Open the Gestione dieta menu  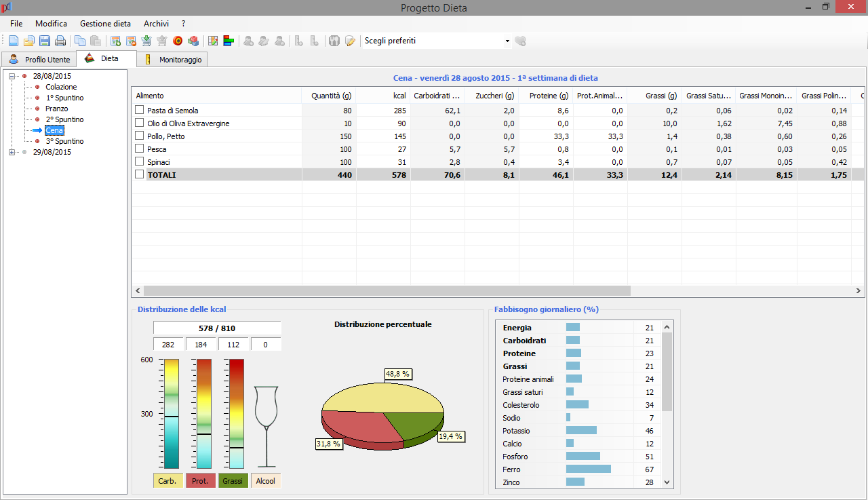click(x=105, y=24)
